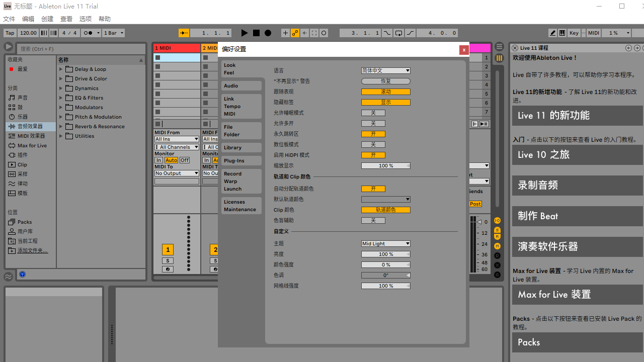644x362 pixels.
Task: Click the 恢复 button to restore warnings
Action: [385, 81]
